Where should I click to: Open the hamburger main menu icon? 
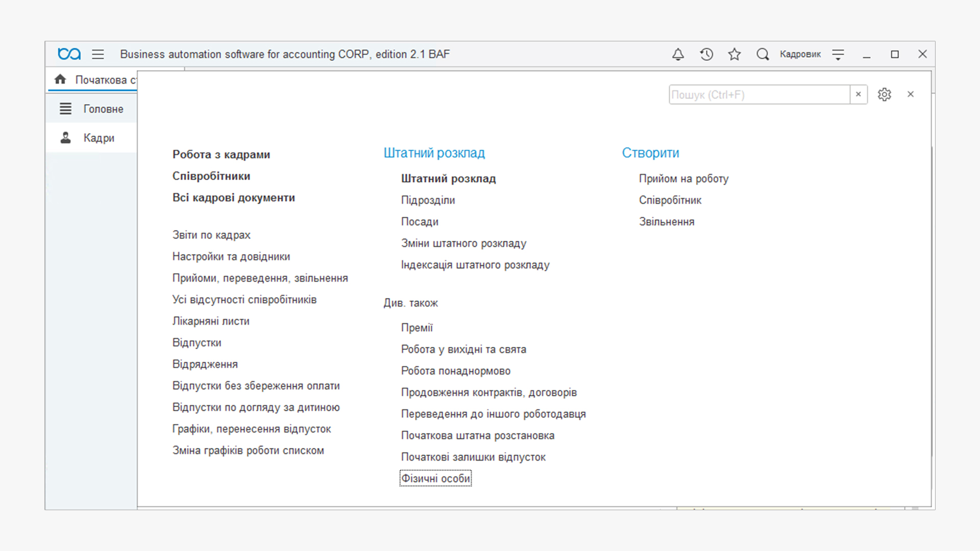(x=98, y=54)
